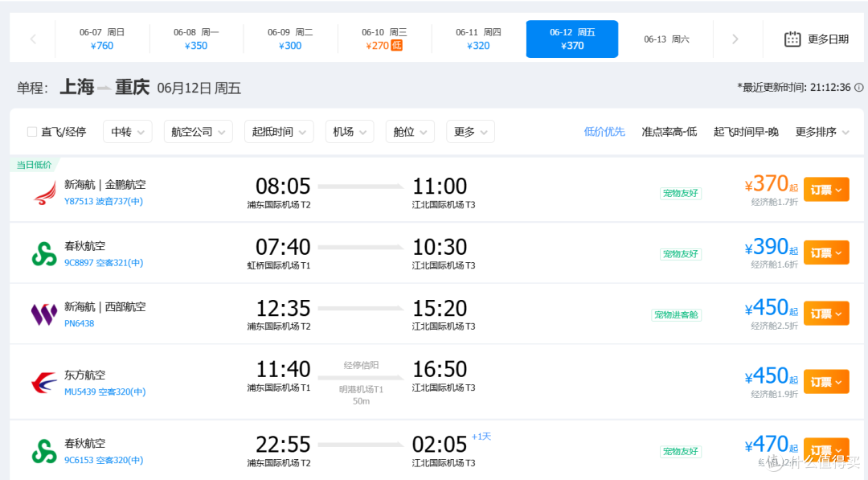Book the ¥450 PN6438 flight
Screen dimensions: 868x480
click(826, 314)
